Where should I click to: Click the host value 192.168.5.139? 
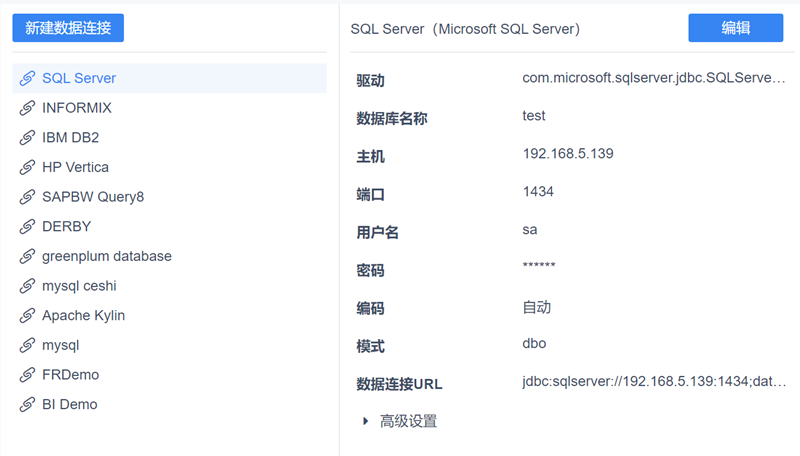click(x=568, y=154)
